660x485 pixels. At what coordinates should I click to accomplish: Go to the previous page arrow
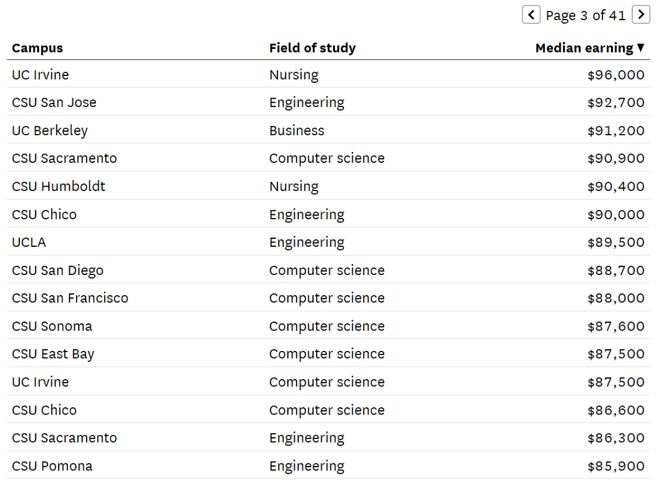click(x=531, y=15)
